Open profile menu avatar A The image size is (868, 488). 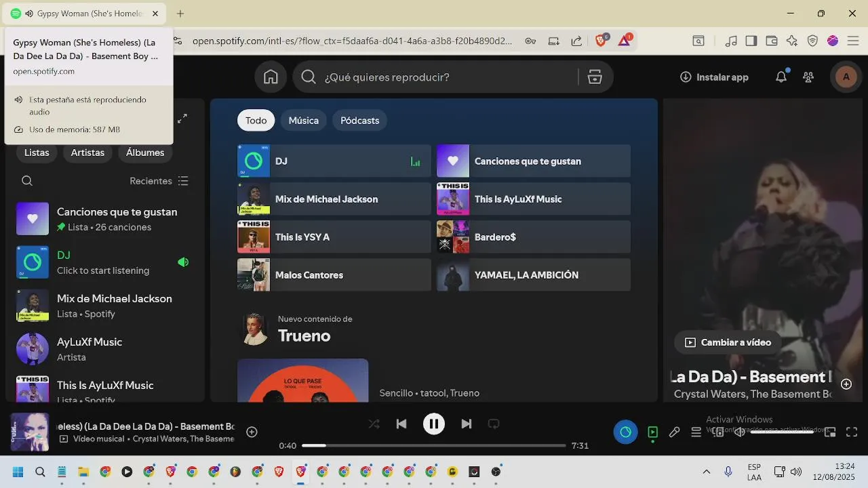pos(846,77)
